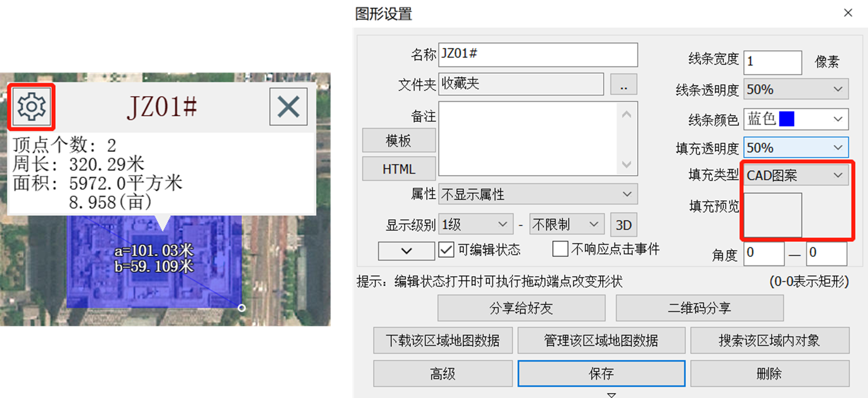This screenshot has width=868, height=398.
Task: Pick the blue 线条颜色 swatch
Action: coord(787,119)
